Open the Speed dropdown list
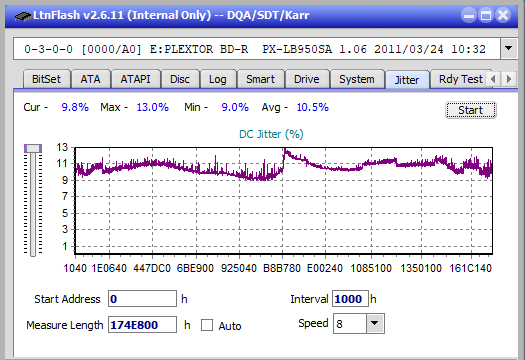This screenshot has height=360, width=525. click(x=375, y=323)
